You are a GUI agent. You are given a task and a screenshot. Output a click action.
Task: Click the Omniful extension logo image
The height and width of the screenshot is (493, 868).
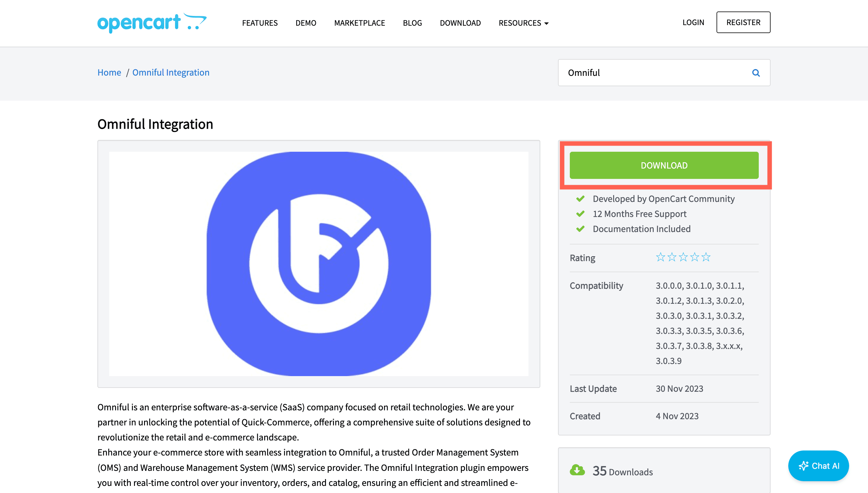(319, 263)
